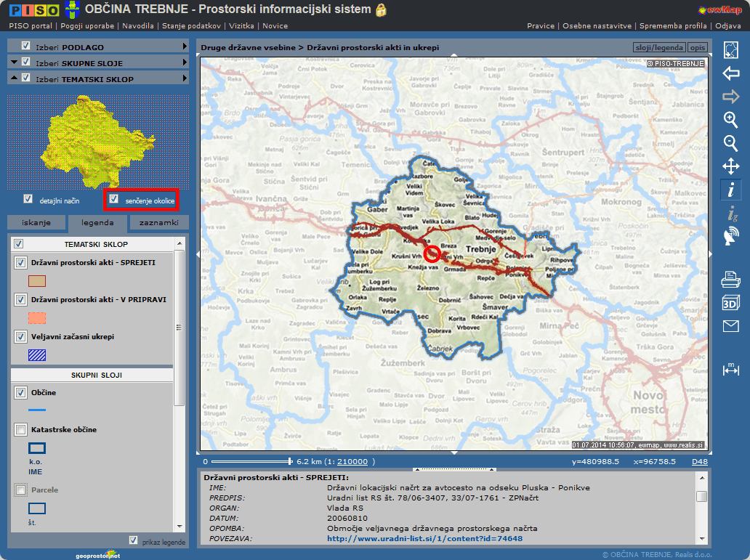Toggle the 'senčenje okolice' checkbox
This screenshot has height=560, width=750.
(x=113, y=199)
